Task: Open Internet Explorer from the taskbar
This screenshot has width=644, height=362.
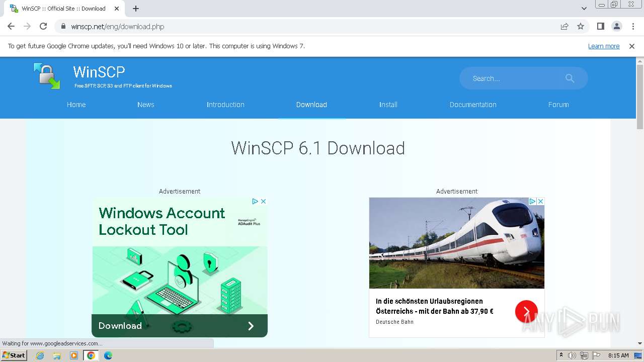Action: [x=40, y=355]
